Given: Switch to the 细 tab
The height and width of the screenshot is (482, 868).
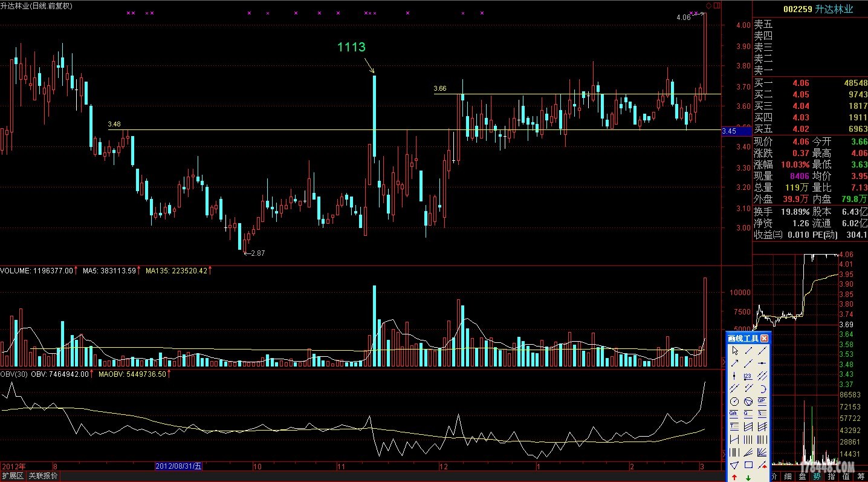Looking at the screenshot, I should click(787, 477).
